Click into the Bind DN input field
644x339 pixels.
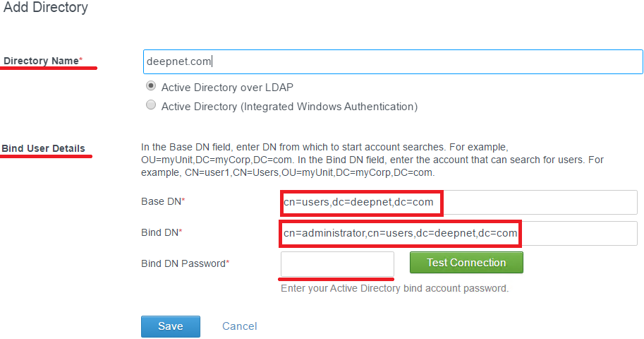pos(458,233)
